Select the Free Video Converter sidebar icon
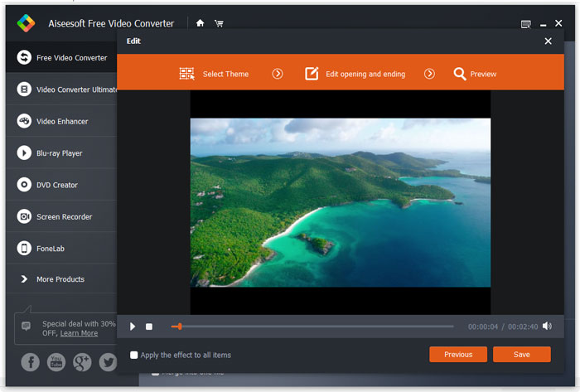580x392 pixels. coord(24,57)
